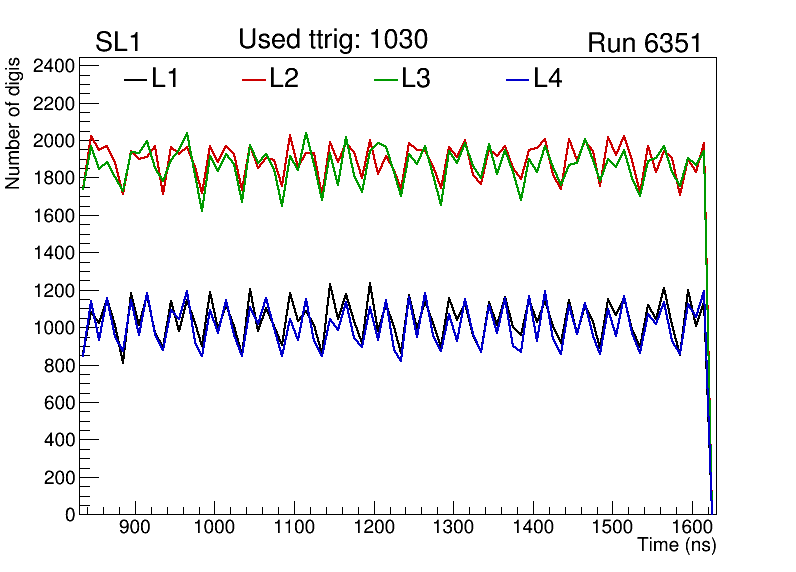Select the L4 legend text label
796x572 pixels.
pyautogui.click(x=548, y=79)
